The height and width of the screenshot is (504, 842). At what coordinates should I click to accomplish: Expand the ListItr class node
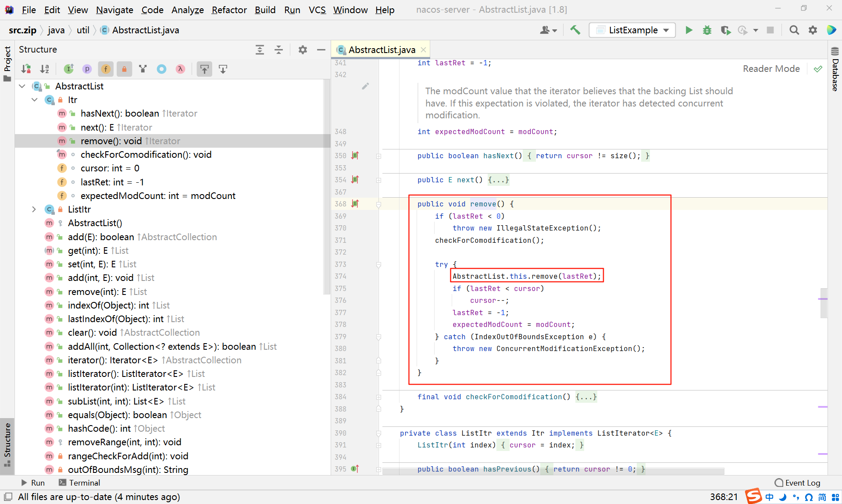coord(34,209)
